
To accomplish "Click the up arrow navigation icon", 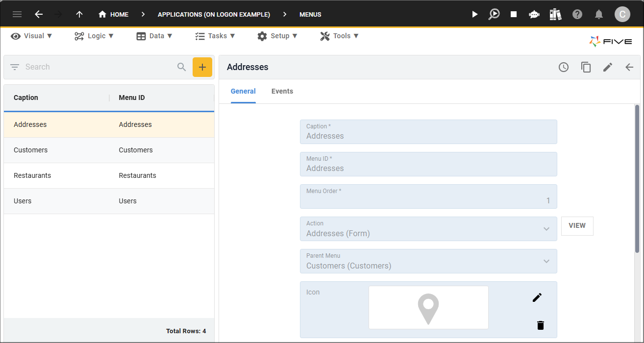I will click(x=79, y=14).
